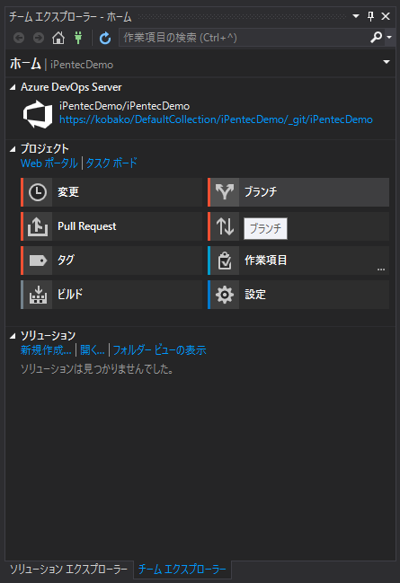Viewport: 400px width, 583px height.
Task: Open the 設定 tile
Action: click(x=299, y=294)
